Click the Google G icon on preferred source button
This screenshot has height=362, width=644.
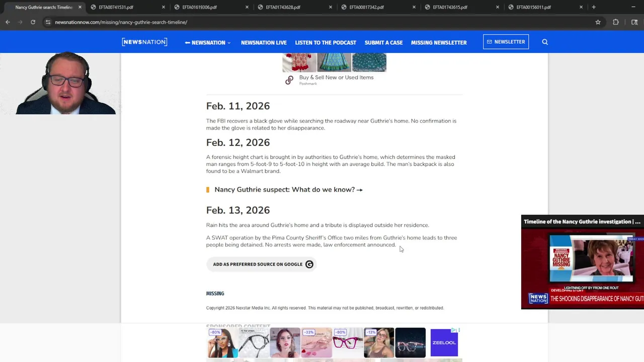pyautogui.click(x=309, y=264)
